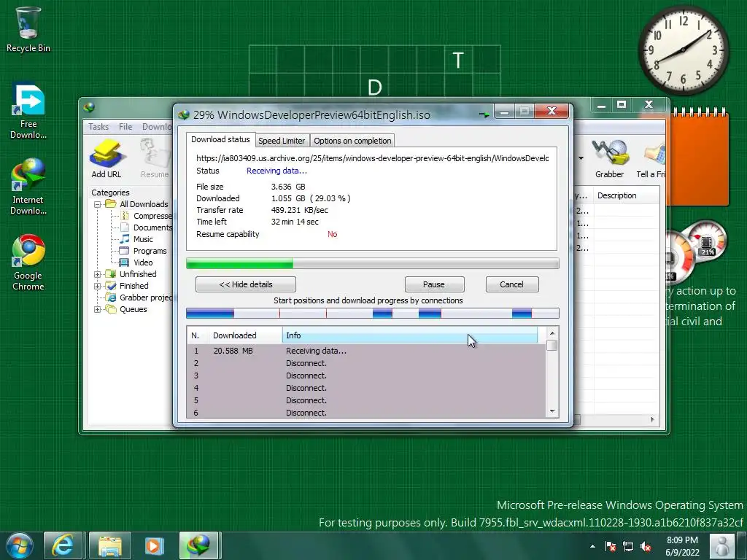Screen dimensions: 747x560
Task: Click main window horizontal scroll right arrow
Action: pyautogui.click(x=652, y=419)
